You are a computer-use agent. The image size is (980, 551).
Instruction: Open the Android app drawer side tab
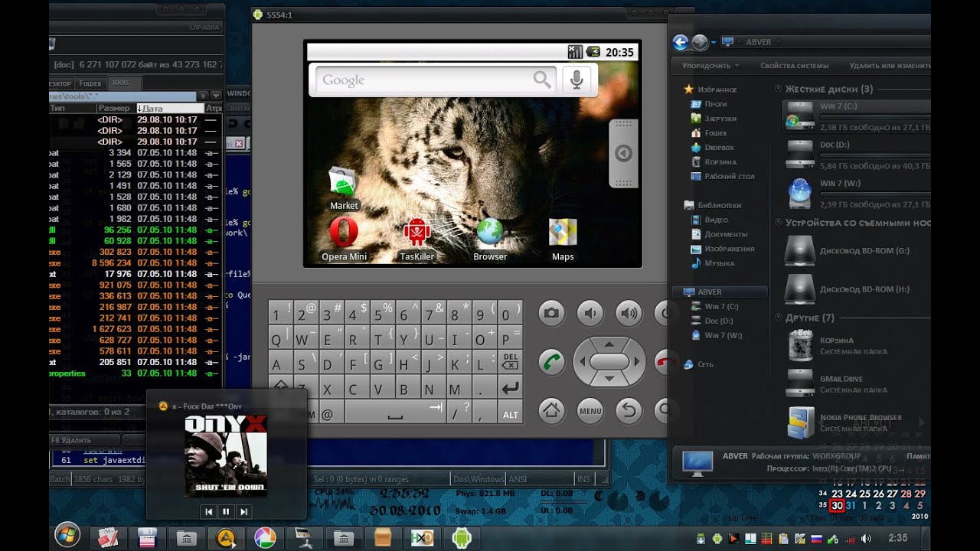tap(623, 153)
